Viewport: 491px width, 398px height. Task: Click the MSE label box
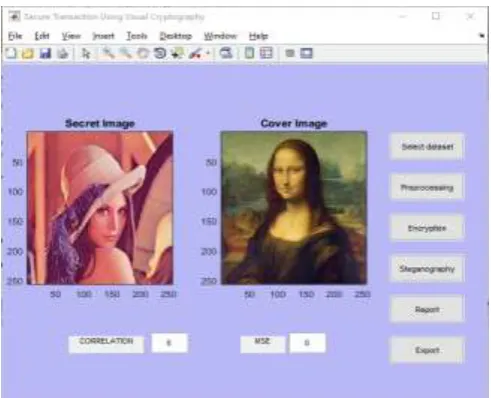[263, 343]
